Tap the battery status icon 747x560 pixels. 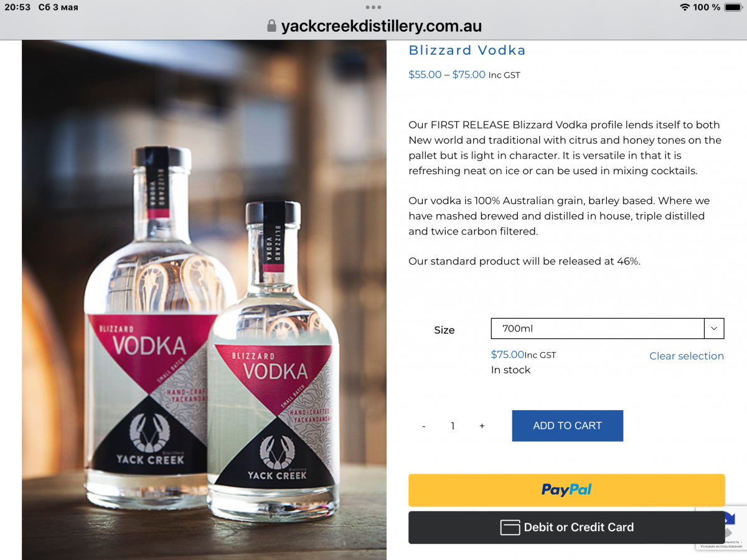coord(733,7)
